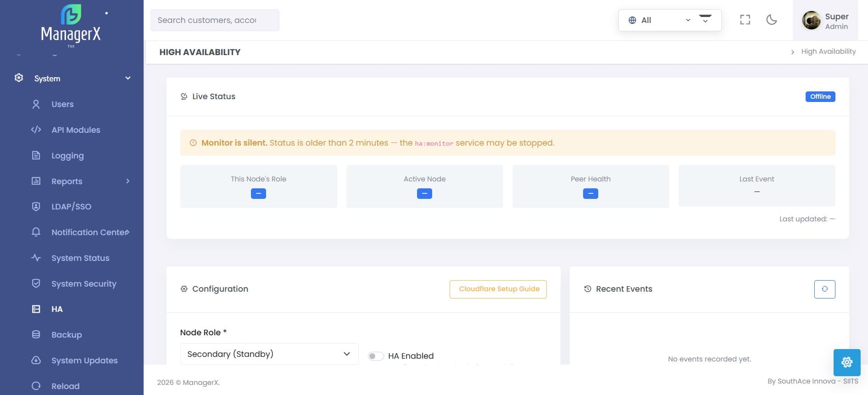Expand the Reports submenu arrow
Screen dimensions: 868x395
pos(128,181)
